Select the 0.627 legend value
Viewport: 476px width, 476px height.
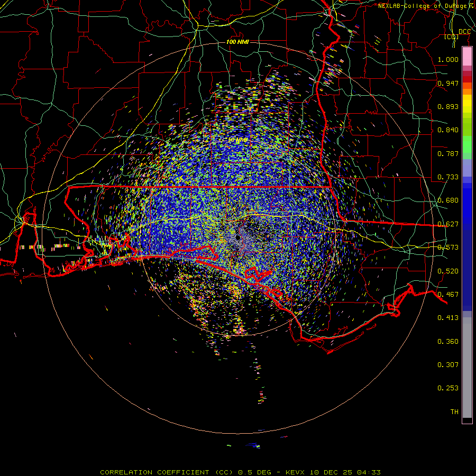pos(448,224)
